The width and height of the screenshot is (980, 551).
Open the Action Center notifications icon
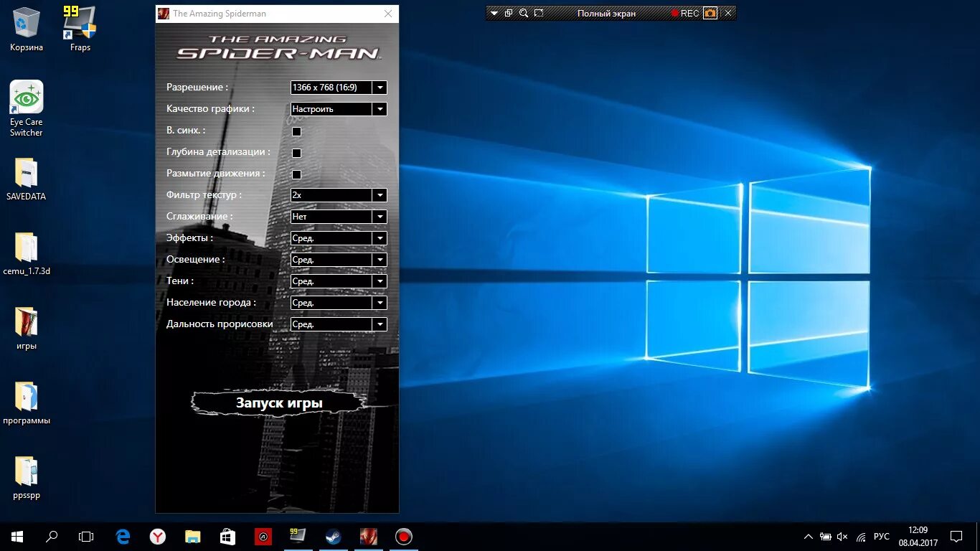pyautogui.click(x=956, y=537)
